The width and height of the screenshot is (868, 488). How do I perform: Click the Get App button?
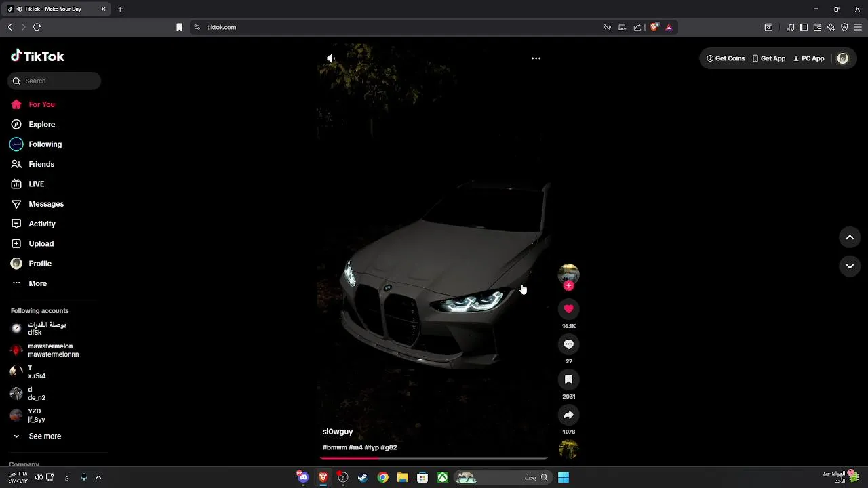point(769,58)
